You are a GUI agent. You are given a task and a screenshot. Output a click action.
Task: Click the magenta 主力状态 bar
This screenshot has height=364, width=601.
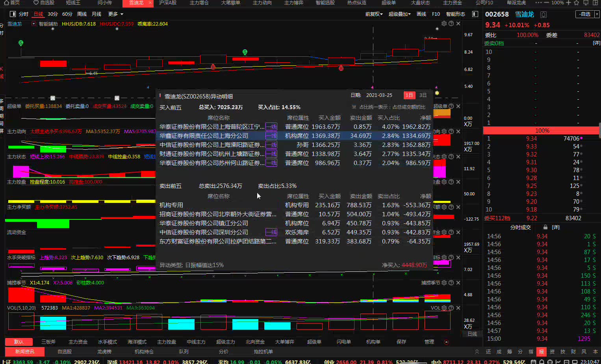[x=21, y=172]
